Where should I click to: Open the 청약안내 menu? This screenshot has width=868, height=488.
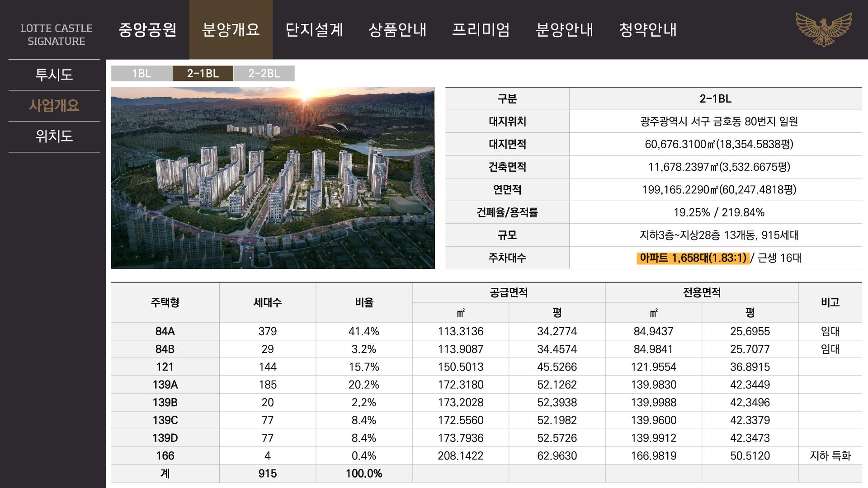tap(647, 30)
